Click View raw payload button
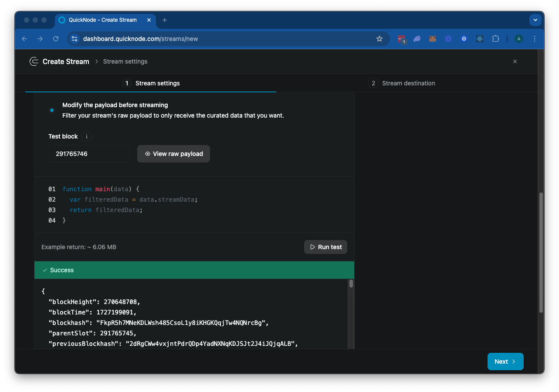Image resolution: width=559 pixels, height=392 pixels. point(173,154)
